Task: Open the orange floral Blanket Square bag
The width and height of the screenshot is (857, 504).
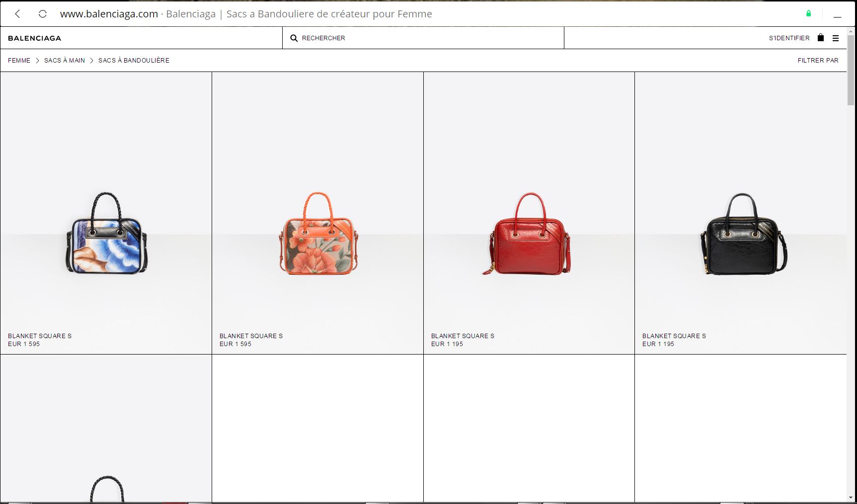Action: tap(318, 233)
